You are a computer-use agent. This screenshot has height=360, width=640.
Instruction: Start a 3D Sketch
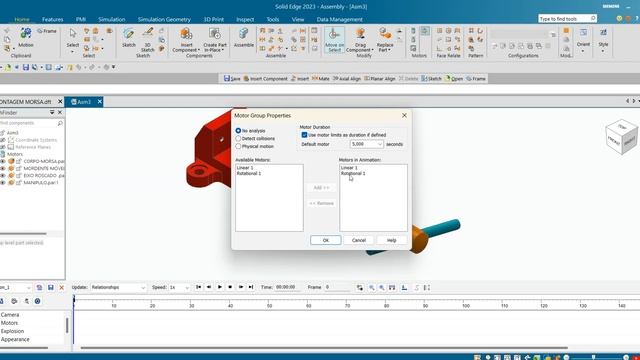tap(147, 40)
